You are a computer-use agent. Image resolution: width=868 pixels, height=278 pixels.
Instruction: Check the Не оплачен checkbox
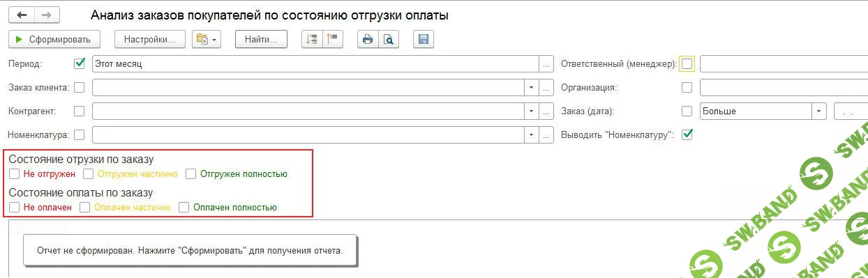pyautogui.click(x=15, y=207)
